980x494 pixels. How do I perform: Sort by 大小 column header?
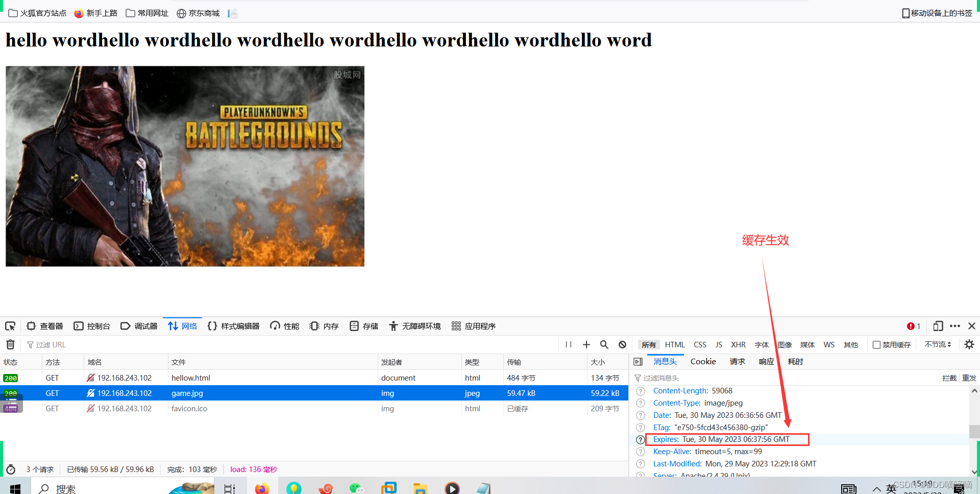pyautogui.click(x=607, y=362)
